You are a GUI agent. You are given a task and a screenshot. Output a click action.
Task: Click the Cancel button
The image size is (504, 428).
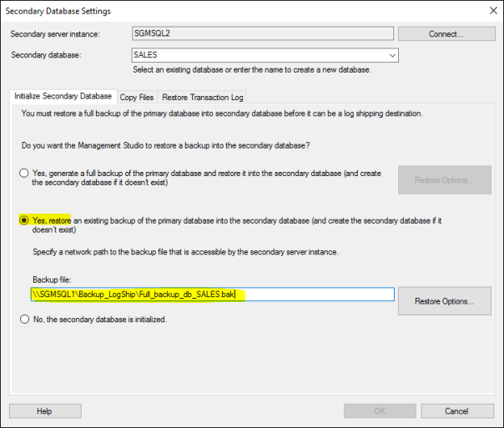tap(457, 411)
